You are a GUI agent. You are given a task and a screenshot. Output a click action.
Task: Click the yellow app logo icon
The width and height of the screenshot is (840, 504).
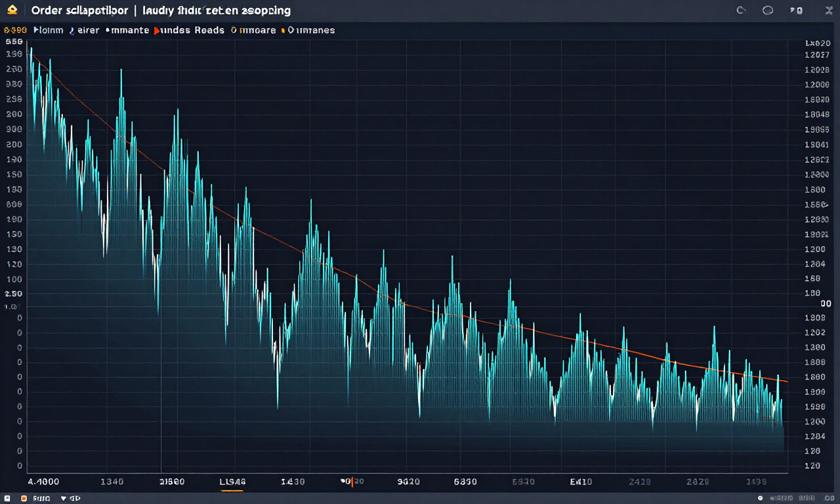point(12,10)
